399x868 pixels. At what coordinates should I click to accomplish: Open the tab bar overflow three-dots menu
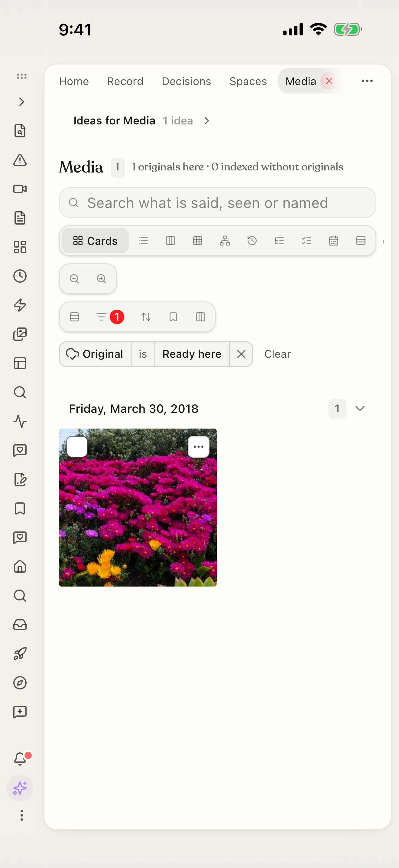(x=367, y=81)
